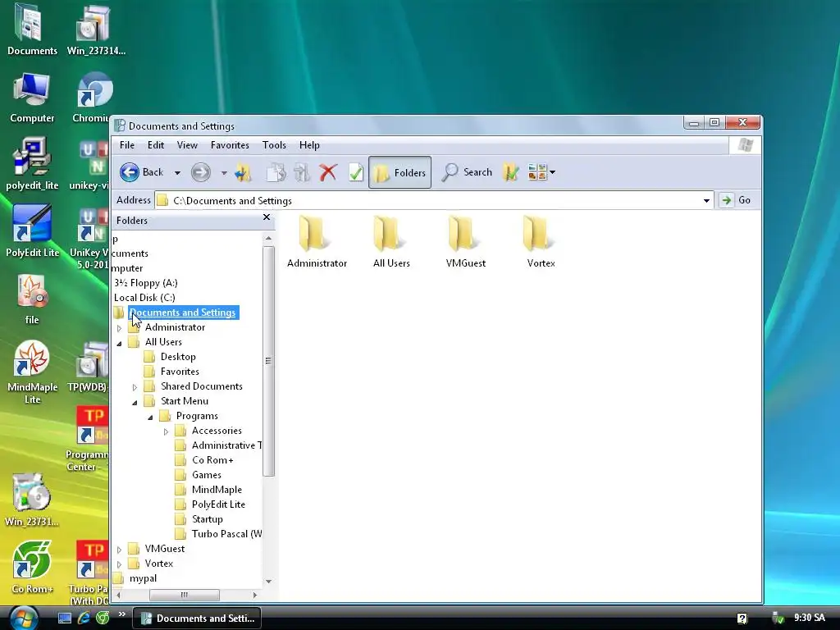This screenshot has height=630, width=840.
Task: Select Startup folder in tree
Action: click(x=208, y=519)
